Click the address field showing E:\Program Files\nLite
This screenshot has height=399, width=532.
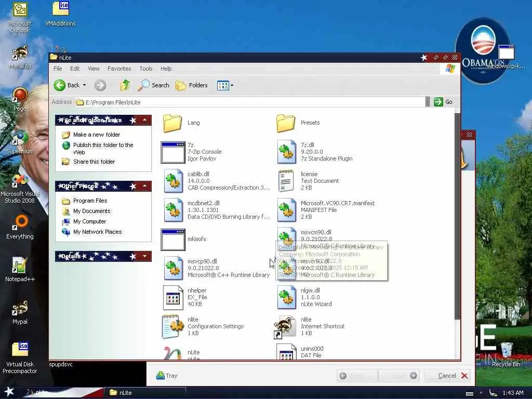(250, 102)
